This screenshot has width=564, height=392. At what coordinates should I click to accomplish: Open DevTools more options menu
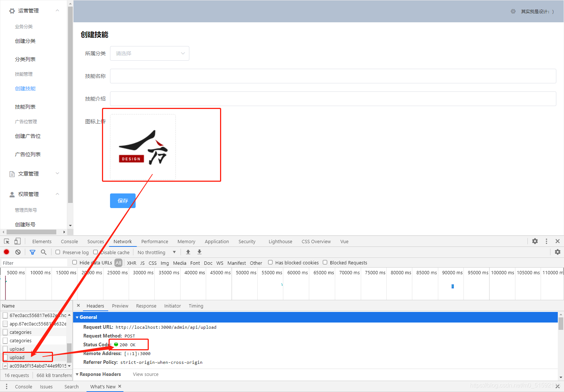tap(546, 241)
